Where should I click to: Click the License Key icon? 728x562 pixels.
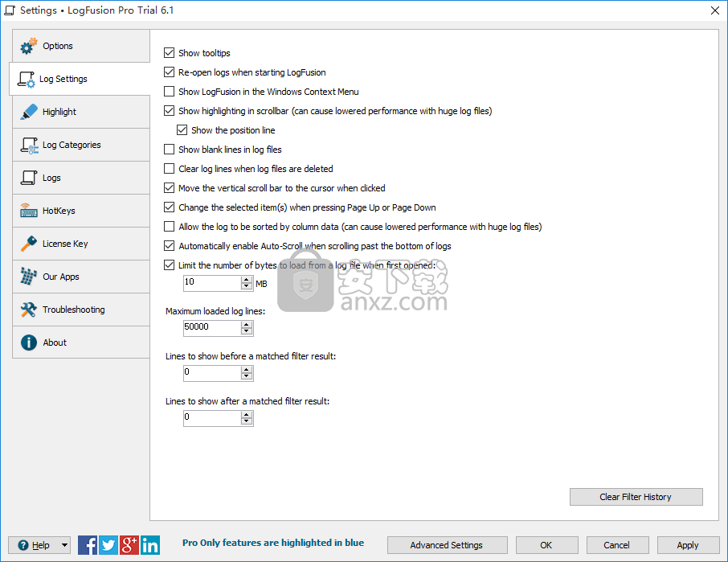[x=29, y=244]
